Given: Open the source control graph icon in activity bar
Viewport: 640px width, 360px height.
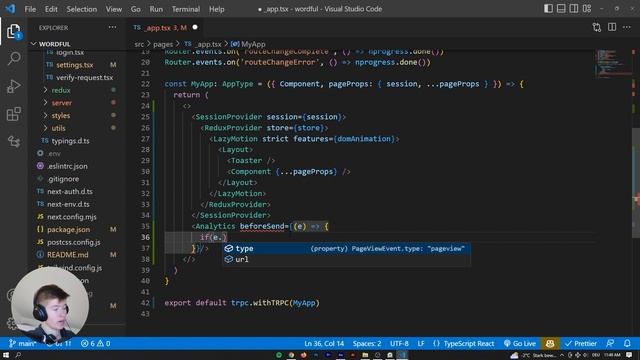Looking at the screenshot, I should coord(13,142).
